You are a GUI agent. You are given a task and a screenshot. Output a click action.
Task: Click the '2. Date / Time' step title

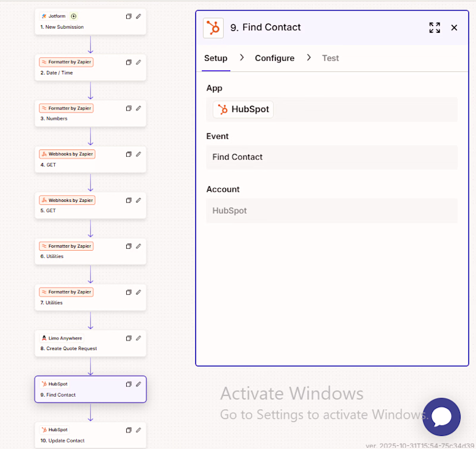click(57, 73)
